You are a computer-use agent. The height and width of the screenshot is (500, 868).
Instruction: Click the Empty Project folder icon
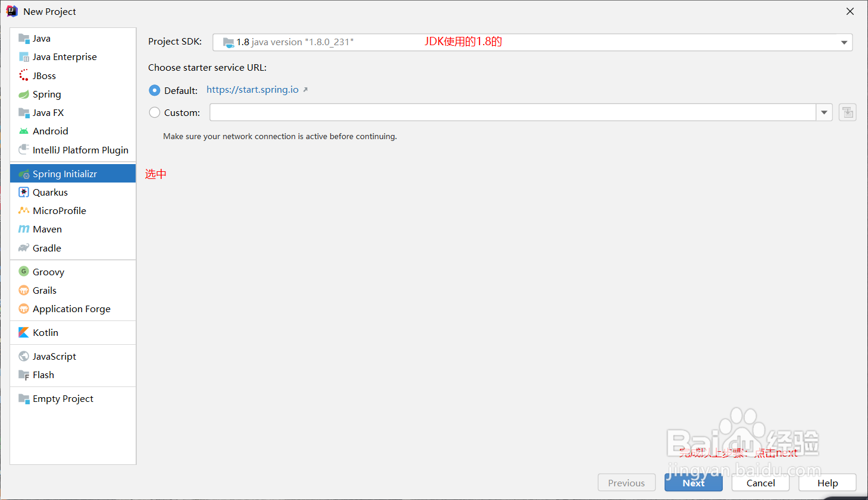click(x=24, y=398)
